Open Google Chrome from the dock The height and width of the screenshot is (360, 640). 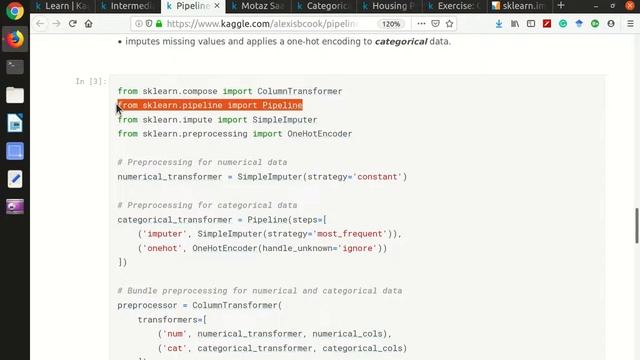coord(15,11)
